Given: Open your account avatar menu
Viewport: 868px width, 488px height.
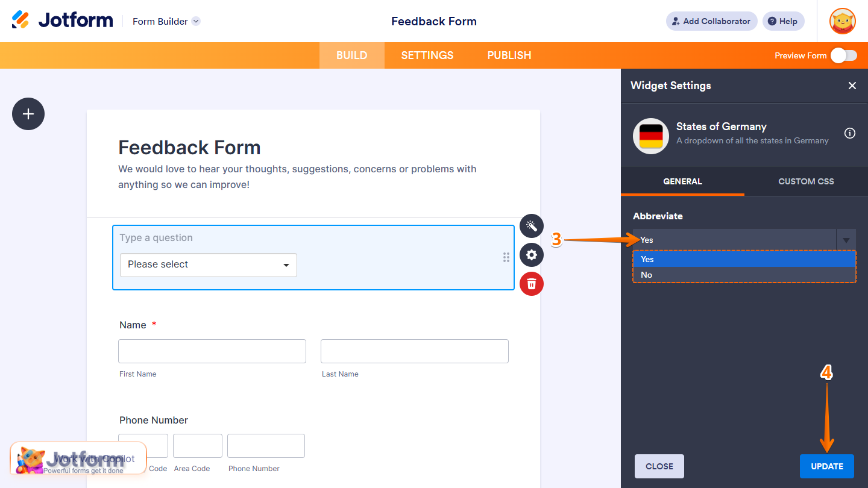Looking at the screenshot, I should (842, 21).
